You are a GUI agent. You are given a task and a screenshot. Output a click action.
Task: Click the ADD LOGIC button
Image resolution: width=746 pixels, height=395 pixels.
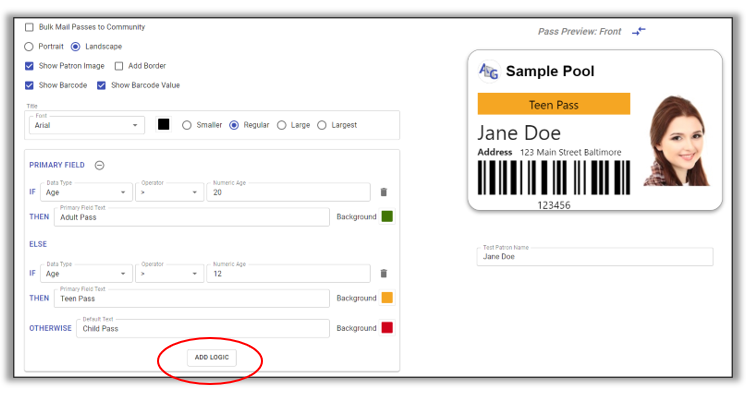[212, 357]
